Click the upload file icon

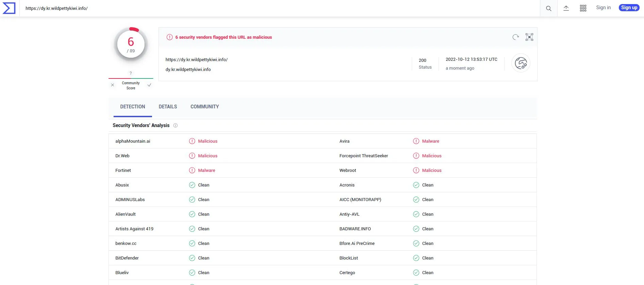click(566, 8)
